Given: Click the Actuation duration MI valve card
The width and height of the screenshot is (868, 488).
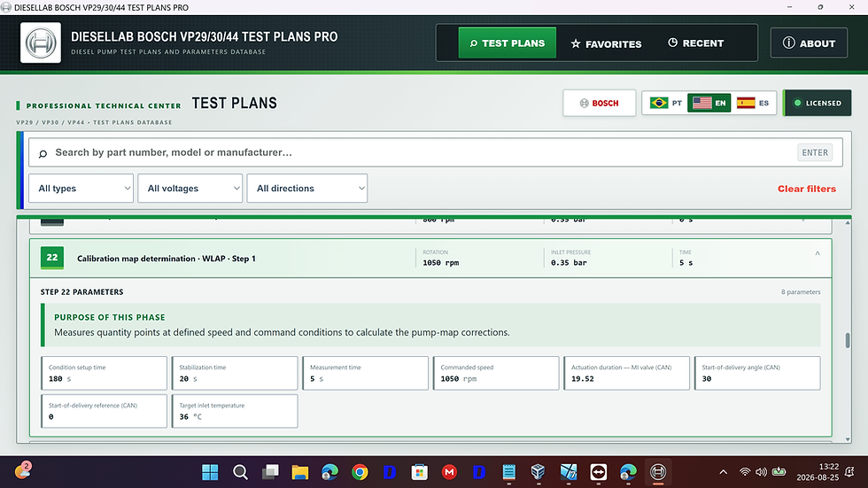Looking at the screenshot, I should click(x=627, y=374).
